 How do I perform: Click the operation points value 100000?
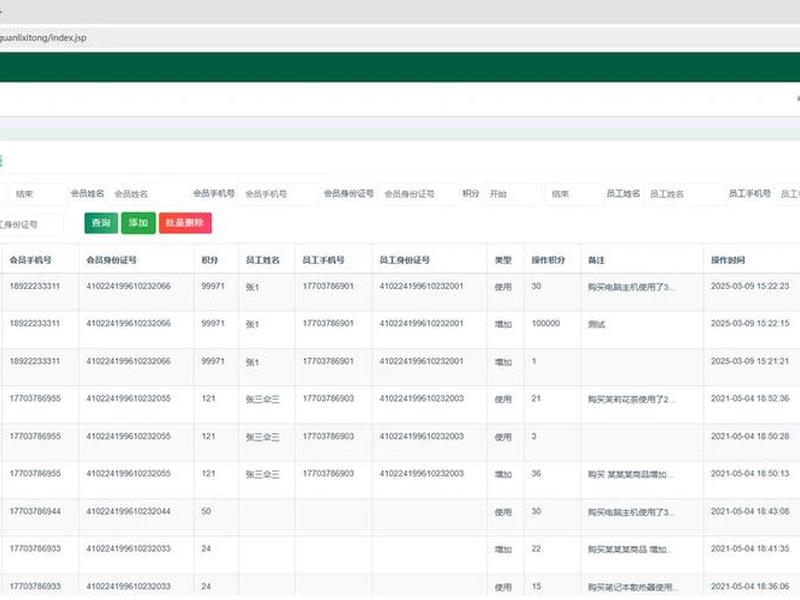[546, 323]
